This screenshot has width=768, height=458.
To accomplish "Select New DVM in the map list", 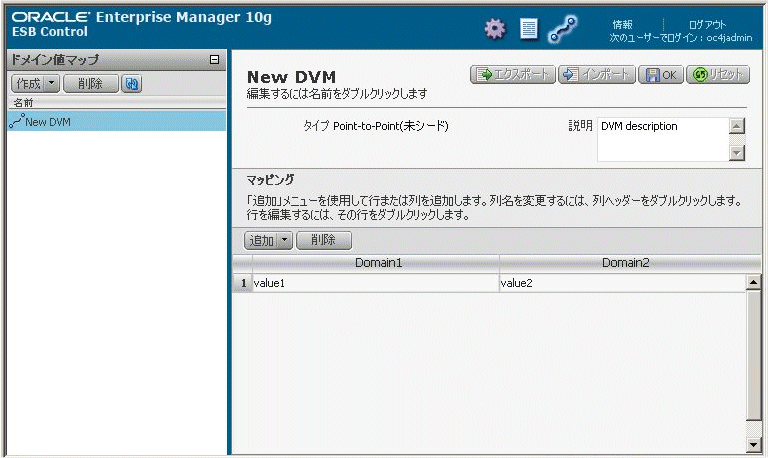I will pyautogui.click(x=117, y=121).
